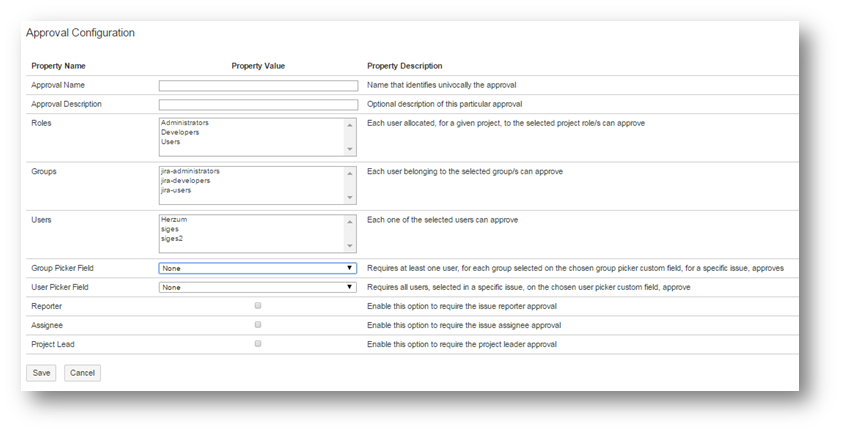
Task: Select siges2 in the Users list
Action: pos(171,238)
